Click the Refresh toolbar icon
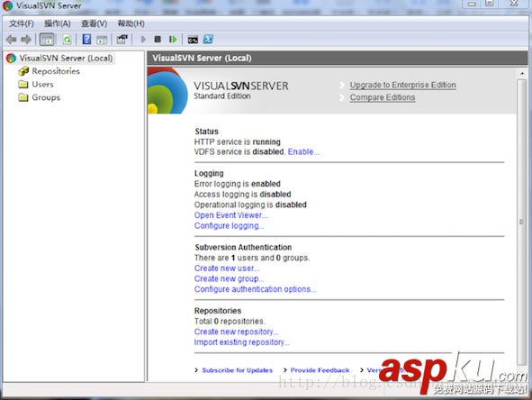532x400 pixels. click(68, 40)
